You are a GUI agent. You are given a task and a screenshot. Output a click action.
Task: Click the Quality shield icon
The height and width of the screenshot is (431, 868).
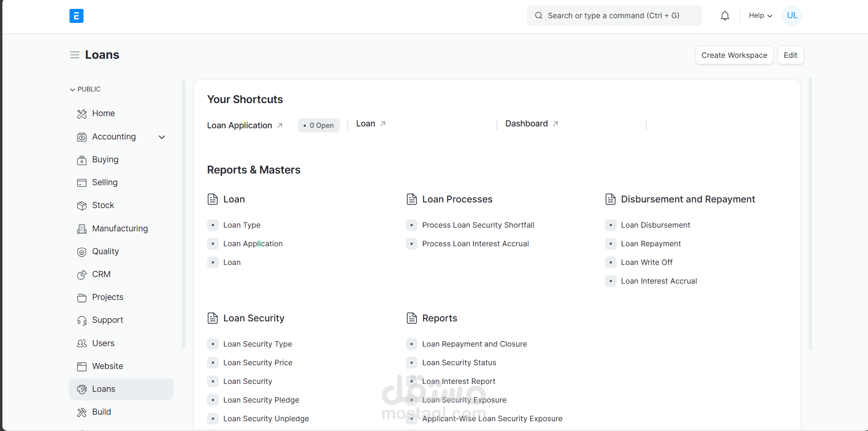[x=82, y=252]
